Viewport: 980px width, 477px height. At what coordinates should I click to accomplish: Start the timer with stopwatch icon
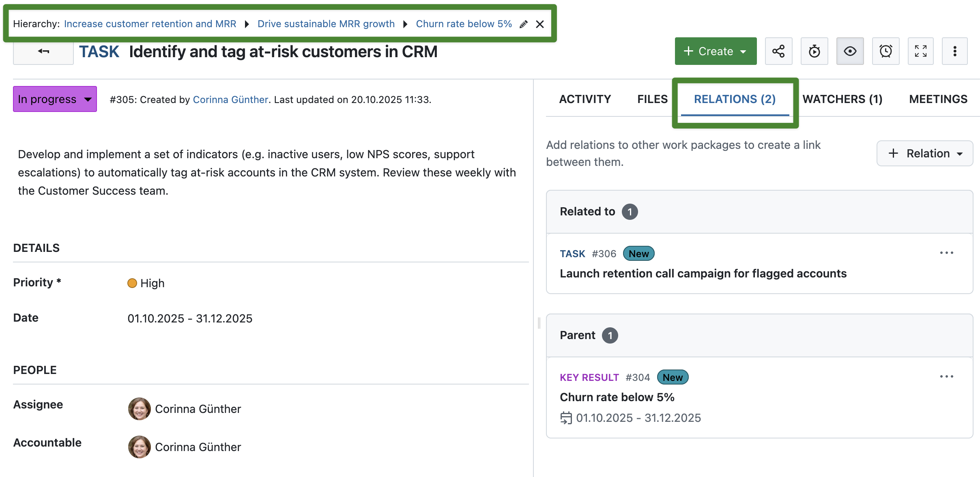(814, 51)
